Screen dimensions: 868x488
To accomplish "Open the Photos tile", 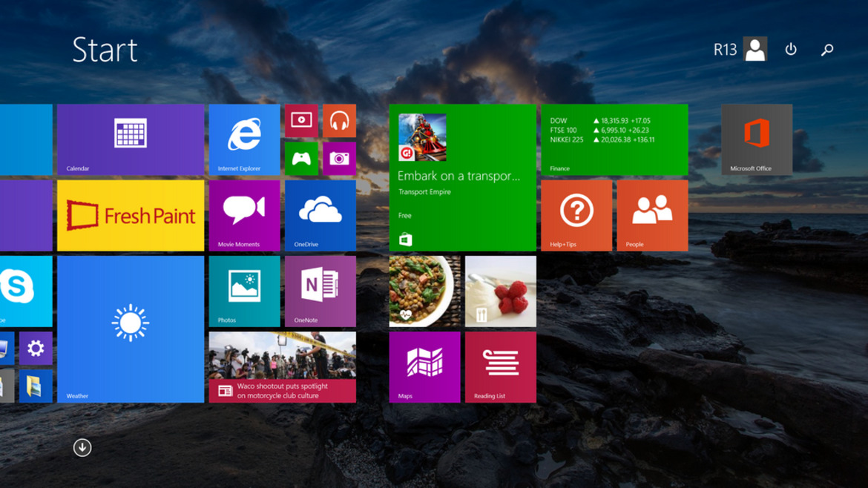I will 244,291.
